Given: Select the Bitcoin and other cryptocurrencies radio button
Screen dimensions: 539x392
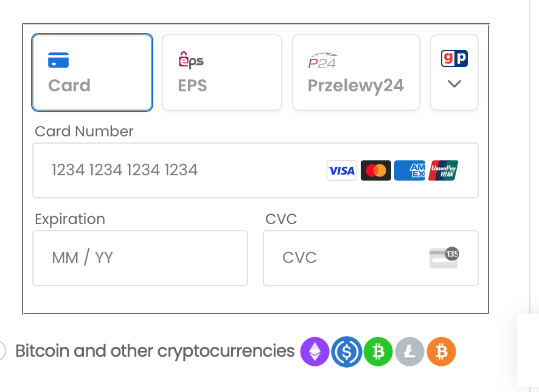Looking at the screenshot, I should (1, 351).
